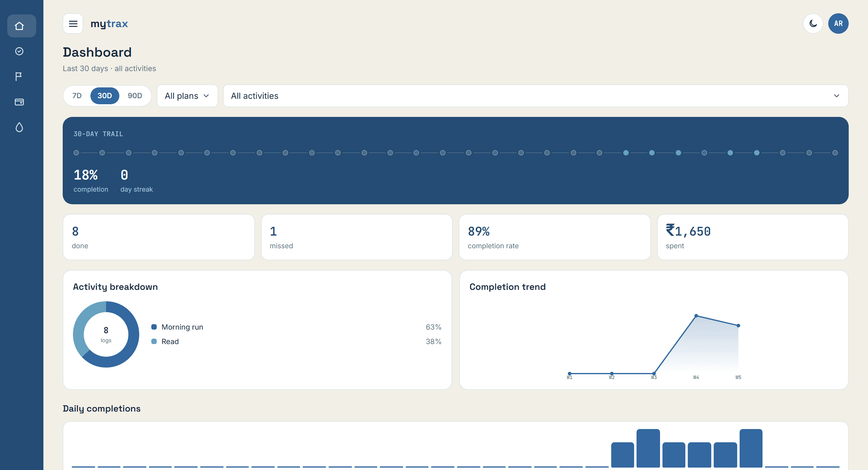
Task: Select the 7D time range
Action: pos(77,96)
